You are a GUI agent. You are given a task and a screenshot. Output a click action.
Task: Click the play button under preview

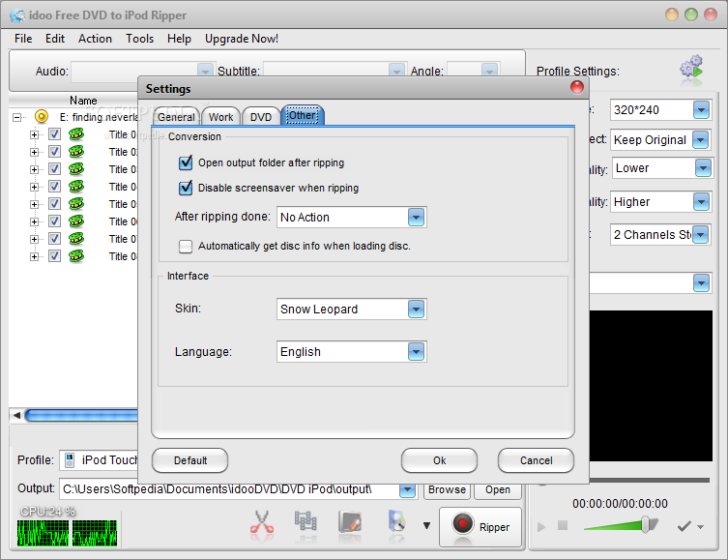pyautogui.click(x=541, y=527)
